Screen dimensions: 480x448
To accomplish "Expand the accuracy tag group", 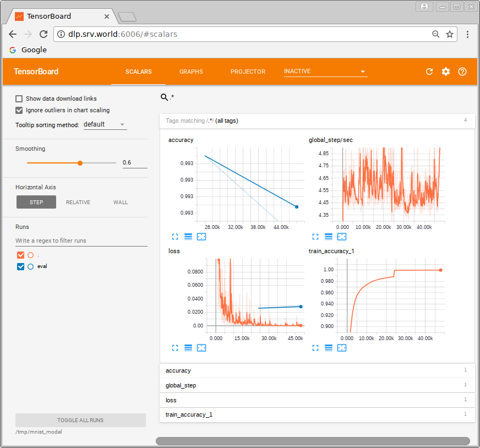I will (317, 370).
